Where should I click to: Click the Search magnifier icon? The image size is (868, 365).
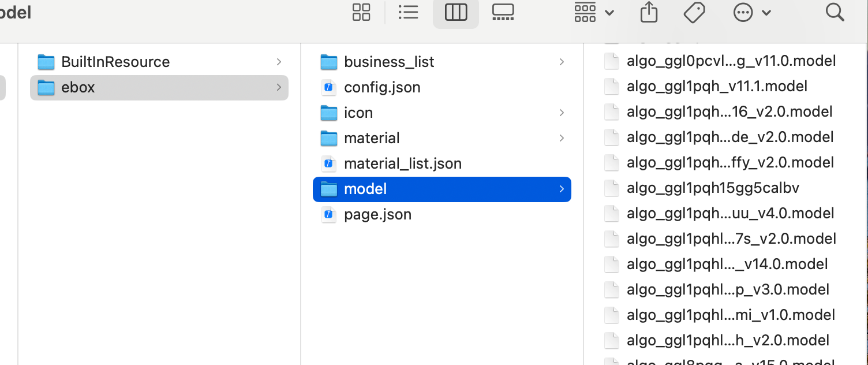[835, 12]
